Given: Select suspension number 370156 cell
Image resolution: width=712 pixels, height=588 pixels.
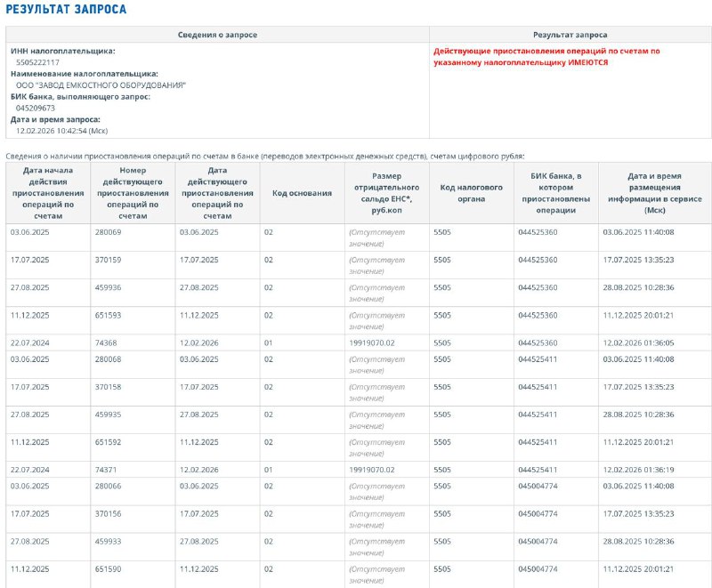Looking at the screenshot, I should pyautogui.click(x=108, y=513).
